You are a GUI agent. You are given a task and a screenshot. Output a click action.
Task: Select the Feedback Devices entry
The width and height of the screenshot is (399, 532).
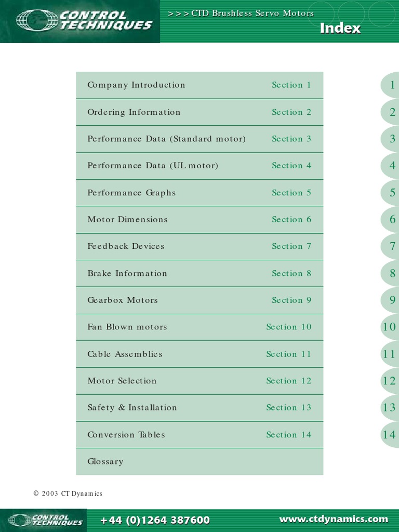126,246
